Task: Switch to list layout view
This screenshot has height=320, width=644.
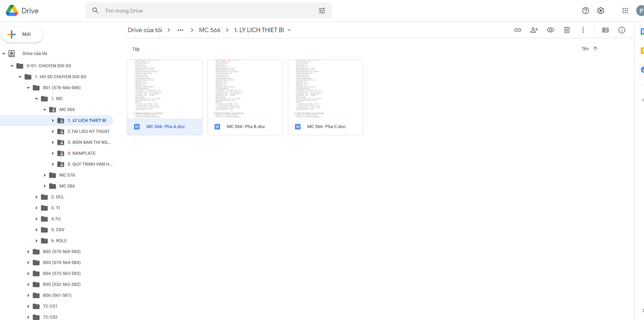Action: (x=605, y=30)
